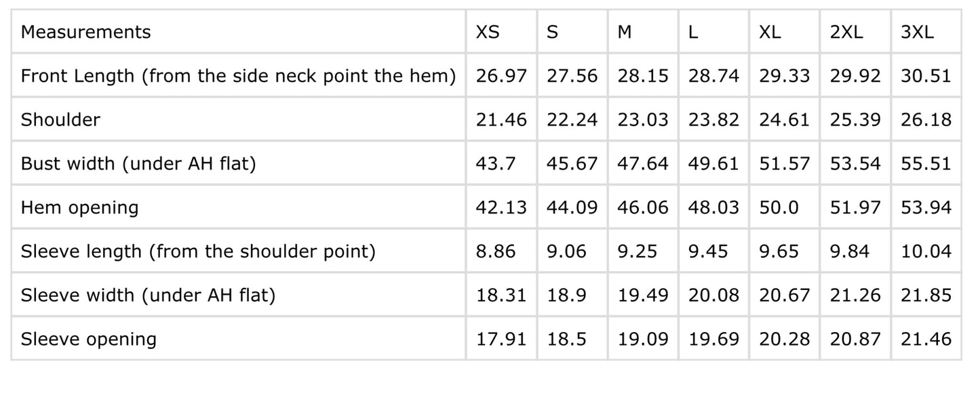Click the Sleeve opening row label
This screenshot has width=980, height=395.
[89, 339]
